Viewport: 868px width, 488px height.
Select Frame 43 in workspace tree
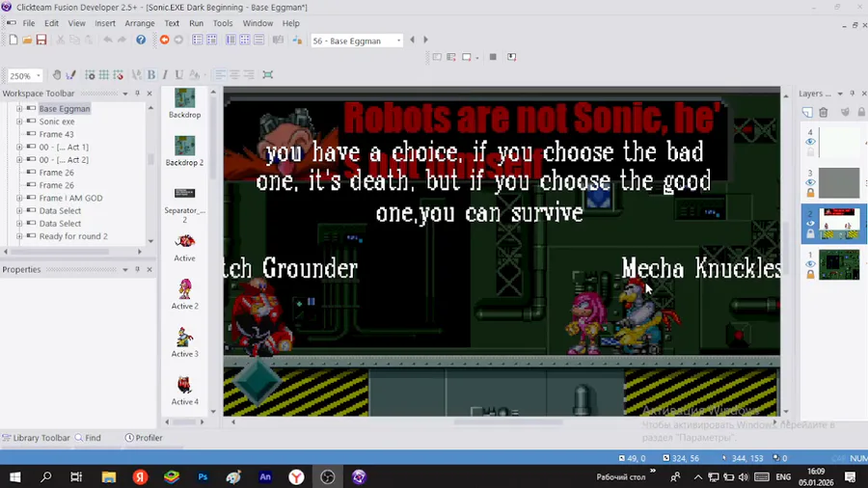tap(57, 134)
